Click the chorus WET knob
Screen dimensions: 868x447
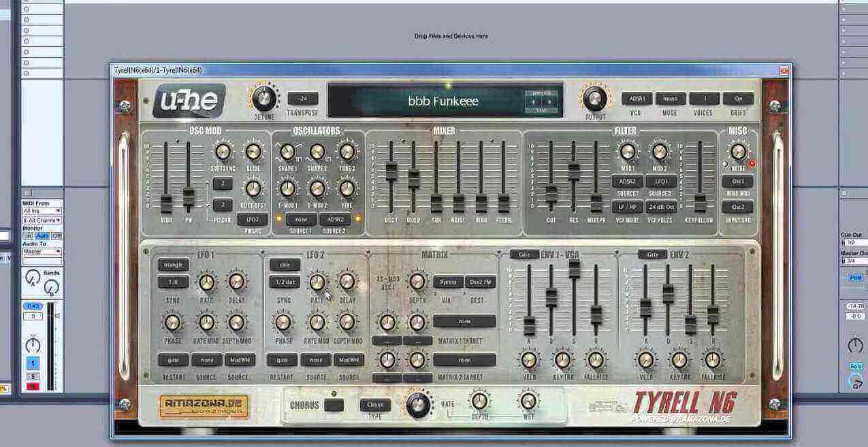point(528,400)
